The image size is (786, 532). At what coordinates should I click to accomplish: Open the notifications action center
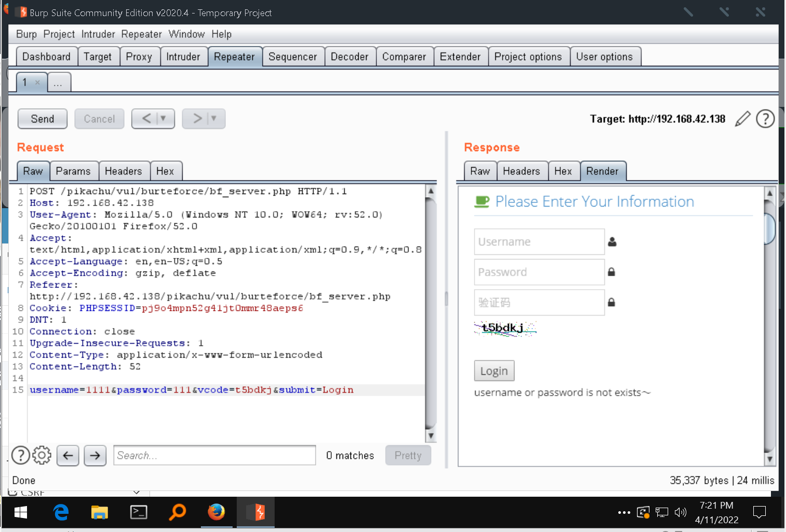pyautogui.click(x=760, y=513)
